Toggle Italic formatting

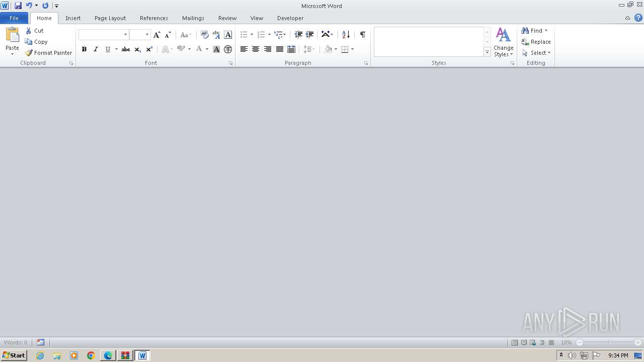coord(96,49)
